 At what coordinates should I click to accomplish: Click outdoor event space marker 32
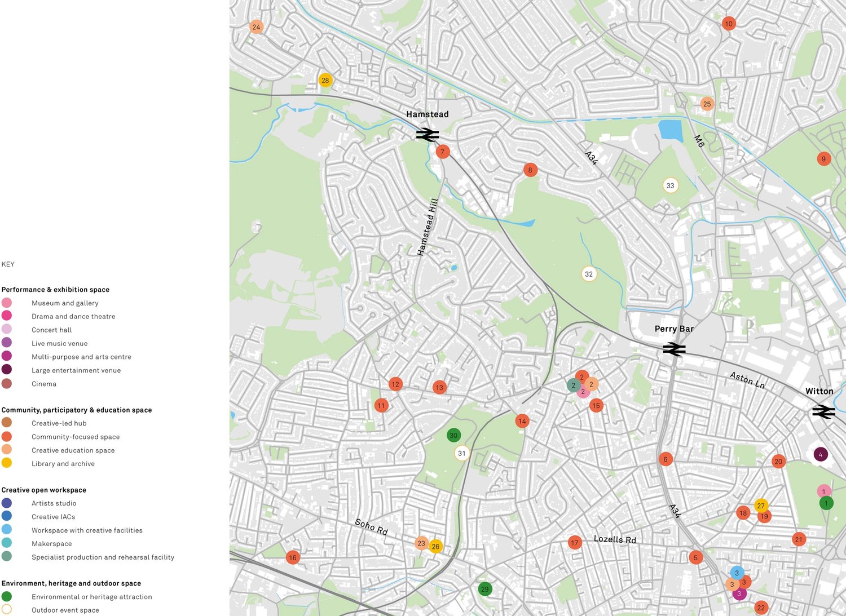click(589, 274)
